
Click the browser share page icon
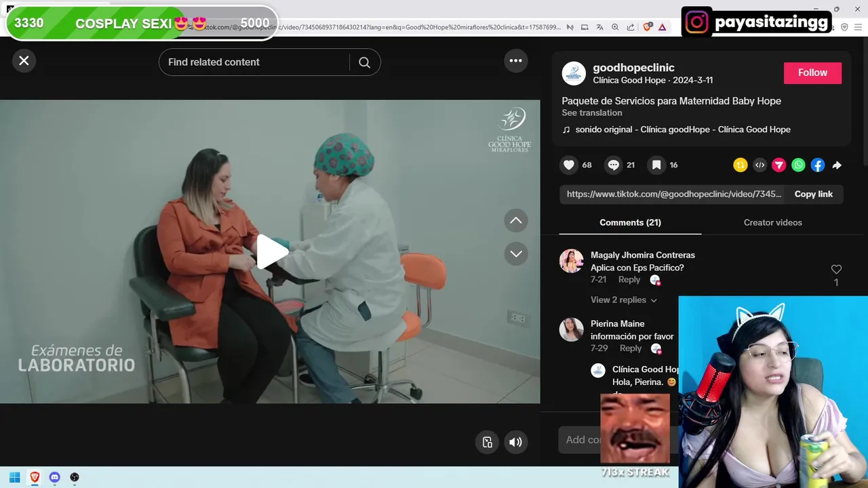[x=631, y=27]
